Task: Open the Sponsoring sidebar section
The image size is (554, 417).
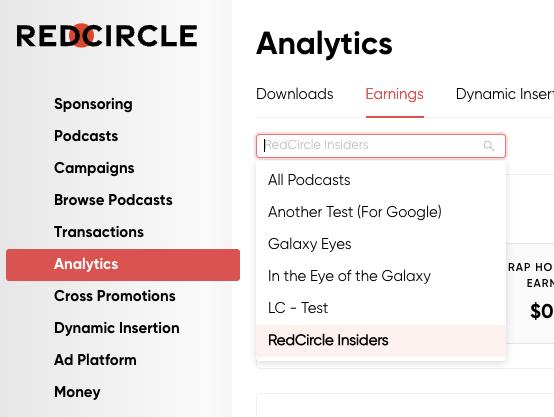Action: [93, 104]
